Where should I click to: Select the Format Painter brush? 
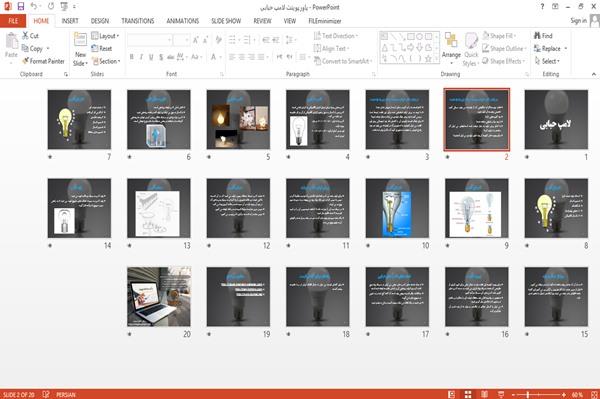tap(43, 61)
